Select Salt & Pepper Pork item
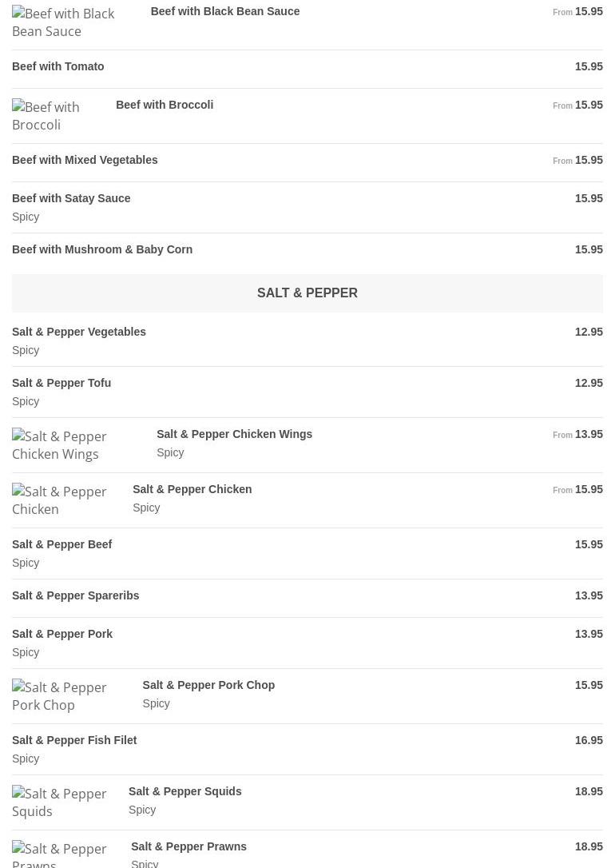Viewport: 615px width, 868px height. (307, 643)
